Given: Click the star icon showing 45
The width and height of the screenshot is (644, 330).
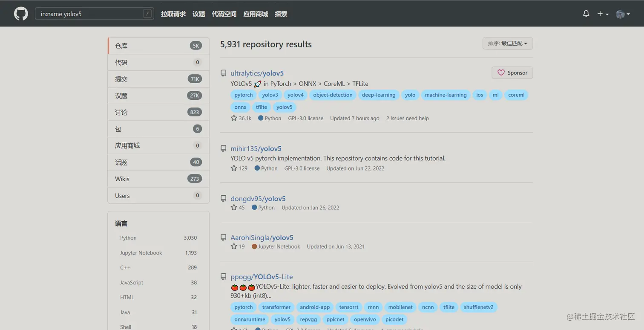Looking at the screenshot, I should (x=234, y=207).
